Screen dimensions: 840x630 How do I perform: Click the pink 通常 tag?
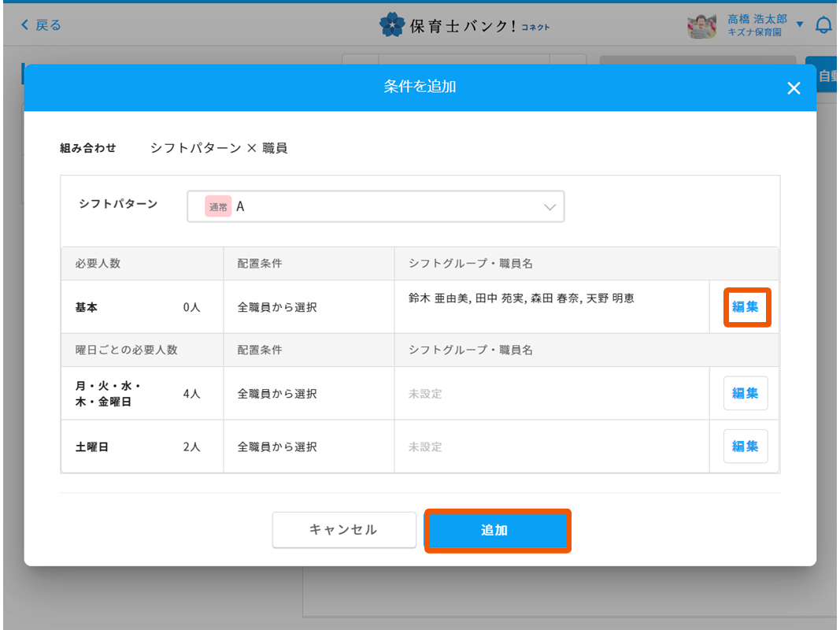click(218, 206)
